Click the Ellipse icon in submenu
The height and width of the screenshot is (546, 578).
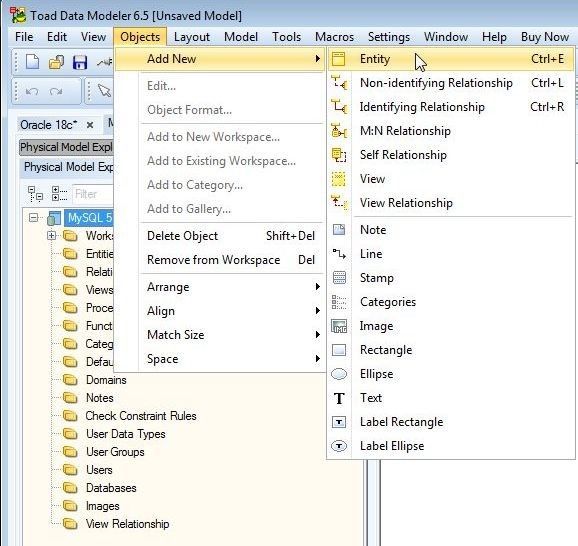[339, 374]
